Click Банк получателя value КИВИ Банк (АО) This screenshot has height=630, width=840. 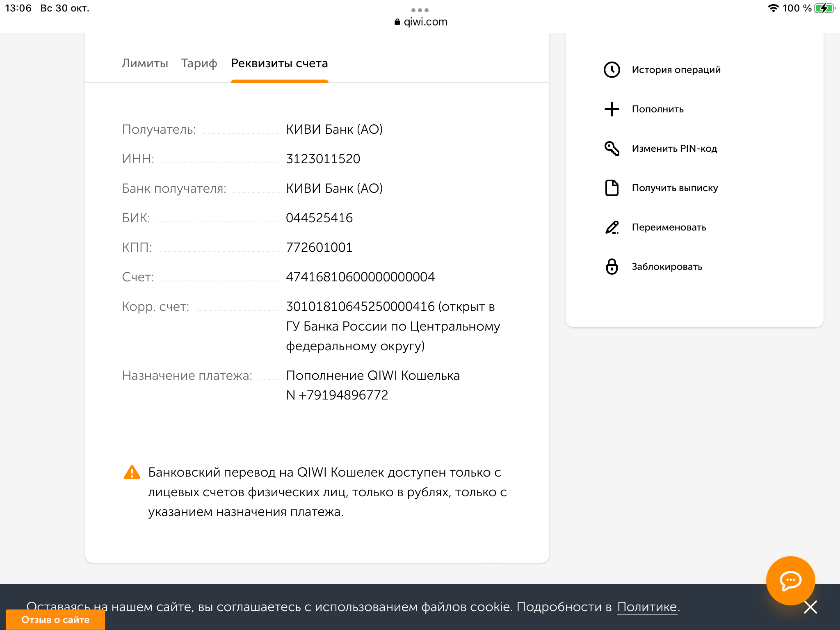click(x=334, y=188)
